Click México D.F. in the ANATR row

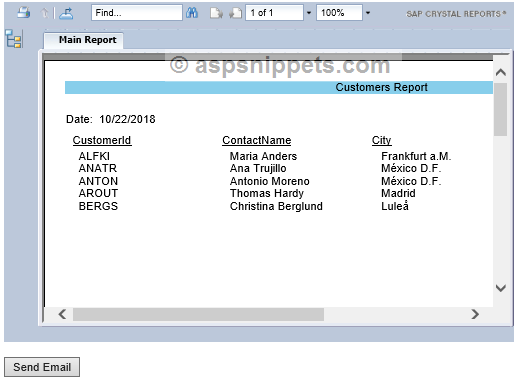click(x=411, y=168)
